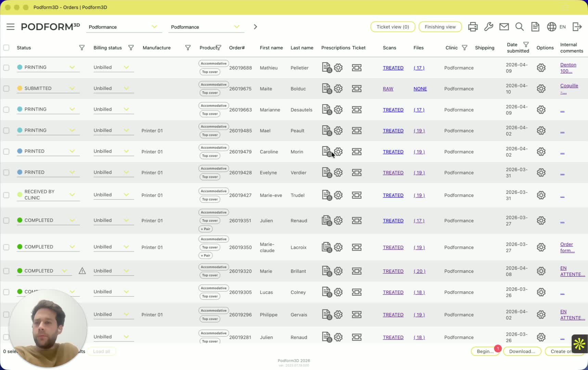Open the NONE files link for order 26019675
Screen dimensions: 588x370
(420, 89)
